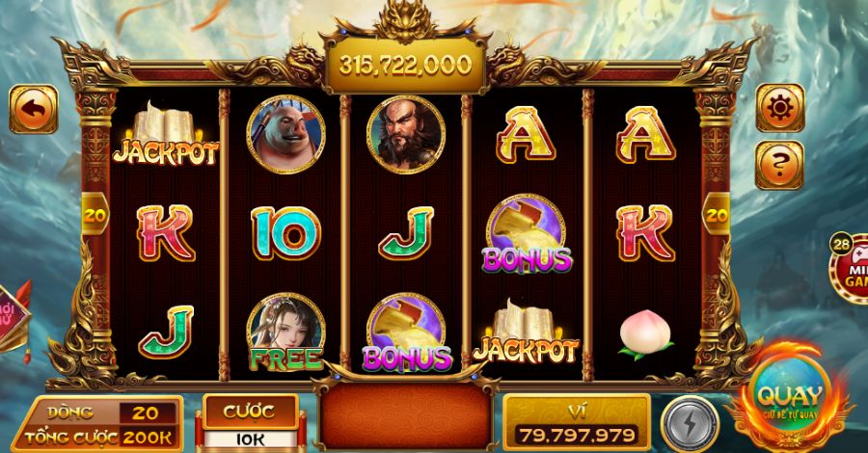Click the blue 10 symbol
868x453 pixels.
pos(285,233)
